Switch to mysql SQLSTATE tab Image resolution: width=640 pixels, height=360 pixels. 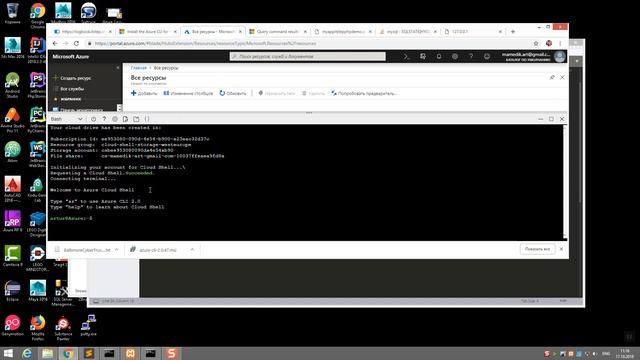(408, 31)
